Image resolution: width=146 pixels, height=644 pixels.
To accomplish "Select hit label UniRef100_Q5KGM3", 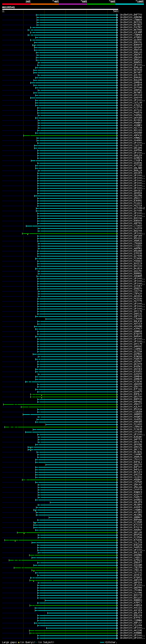I will pos(131,58).
